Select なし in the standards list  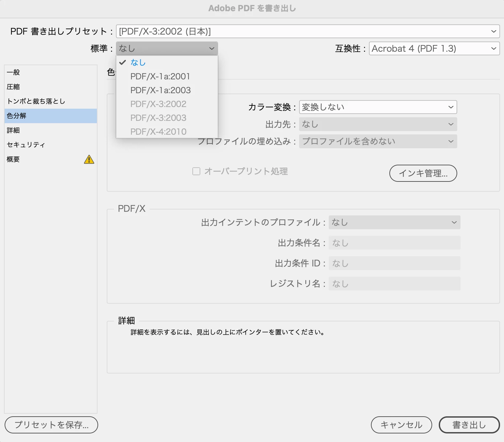[167, 62]
